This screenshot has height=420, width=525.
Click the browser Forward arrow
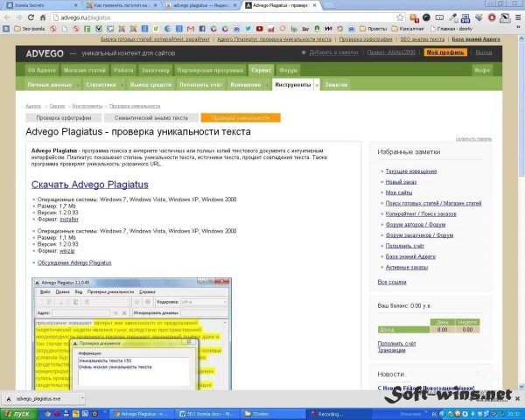click(18, 17)
